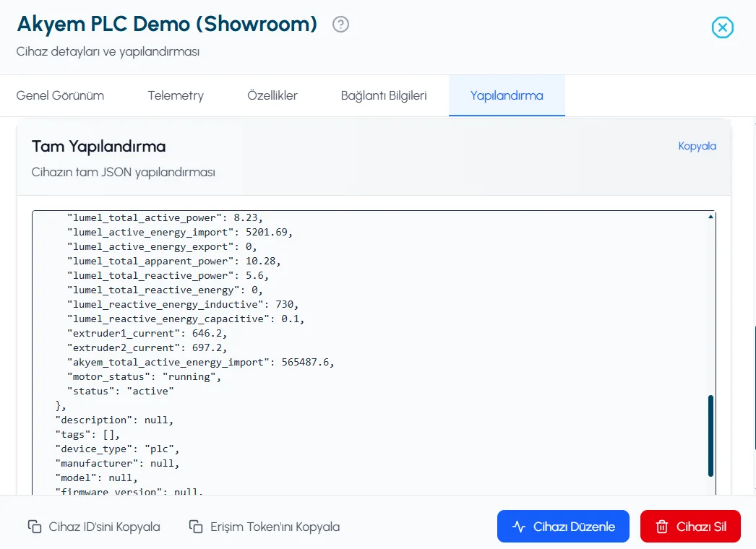The width and height of the screenshot is (756, 549).
Task: Click the "lumel_total_reactive_power": 5.6 line
Action: point(168,276)
